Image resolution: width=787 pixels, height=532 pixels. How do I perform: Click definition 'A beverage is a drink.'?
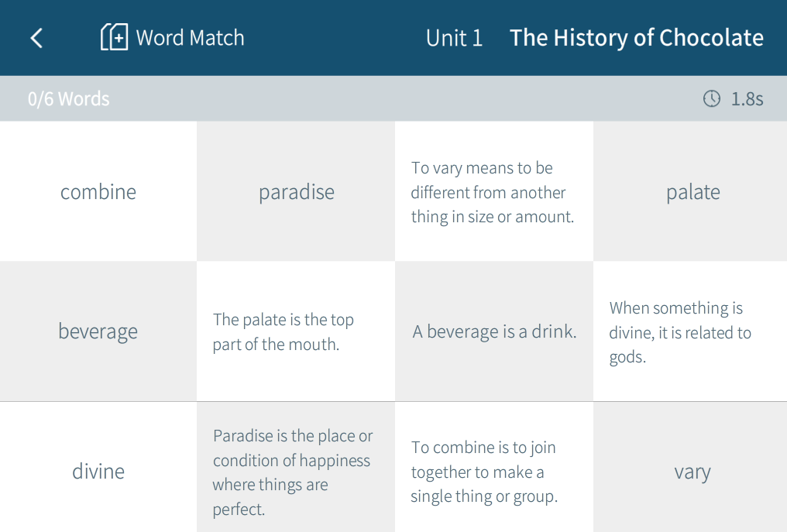coord(494,331)
